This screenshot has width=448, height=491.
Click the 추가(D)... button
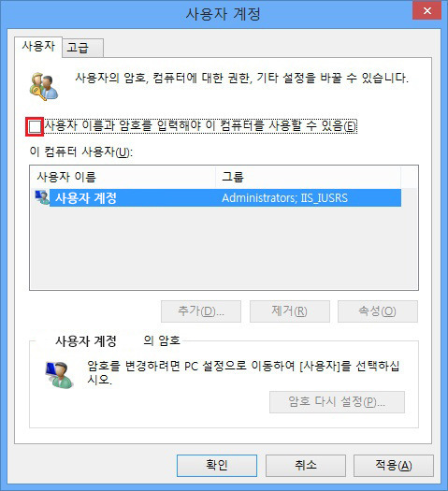pyautogui.click(x=201, y=311)
